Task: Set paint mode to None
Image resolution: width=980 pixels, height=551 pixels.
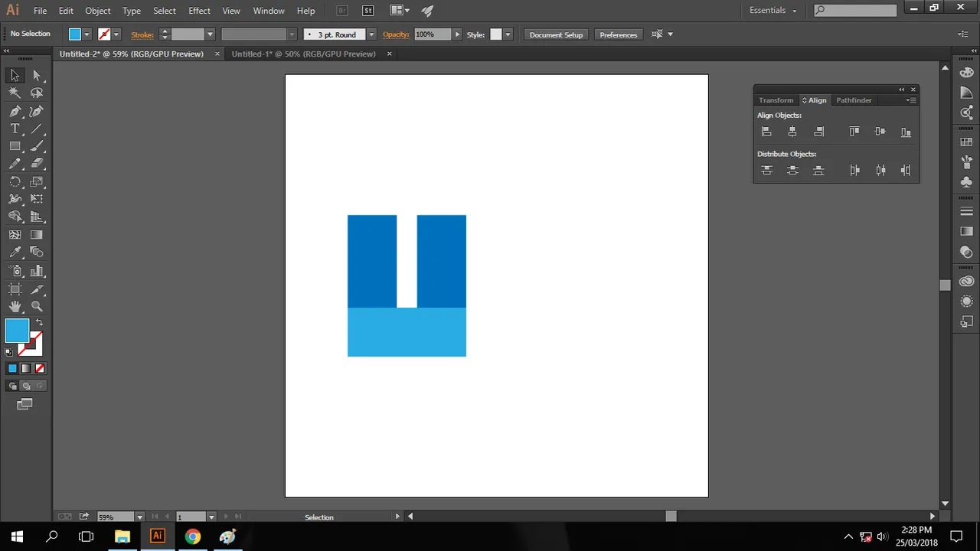Action: pos(38,368)
